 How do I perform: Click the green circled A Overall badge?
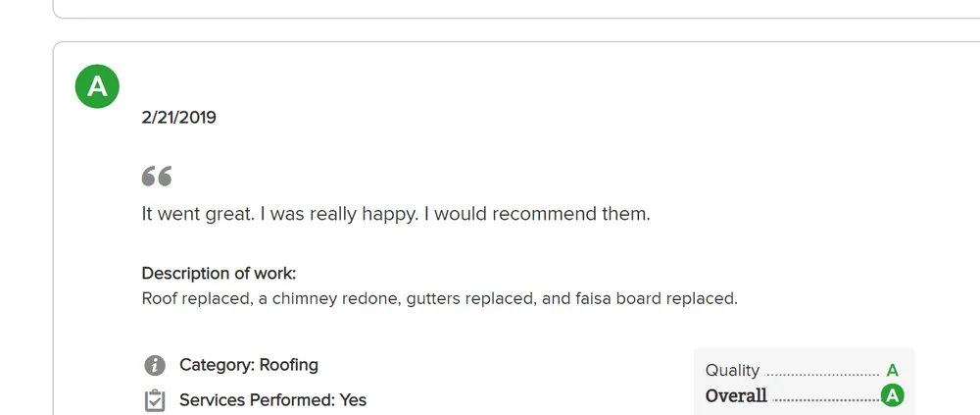(x=892, y=396)
